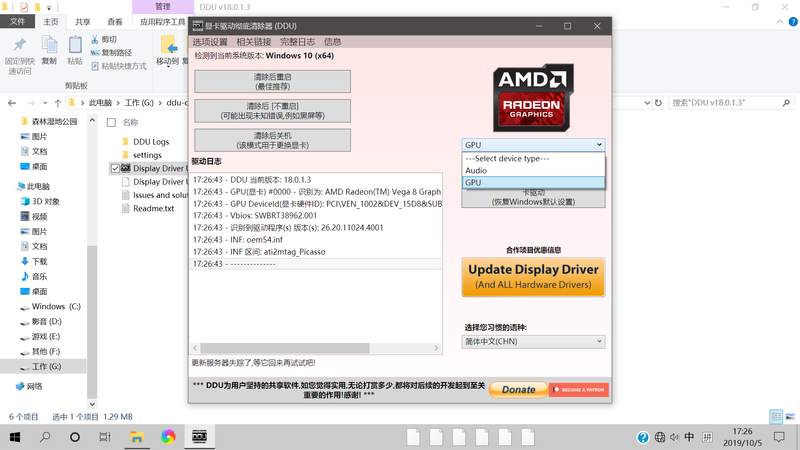Select the DDU Logs folder
This screenshot has height=450, width=800.
click(x=150, y=142)
